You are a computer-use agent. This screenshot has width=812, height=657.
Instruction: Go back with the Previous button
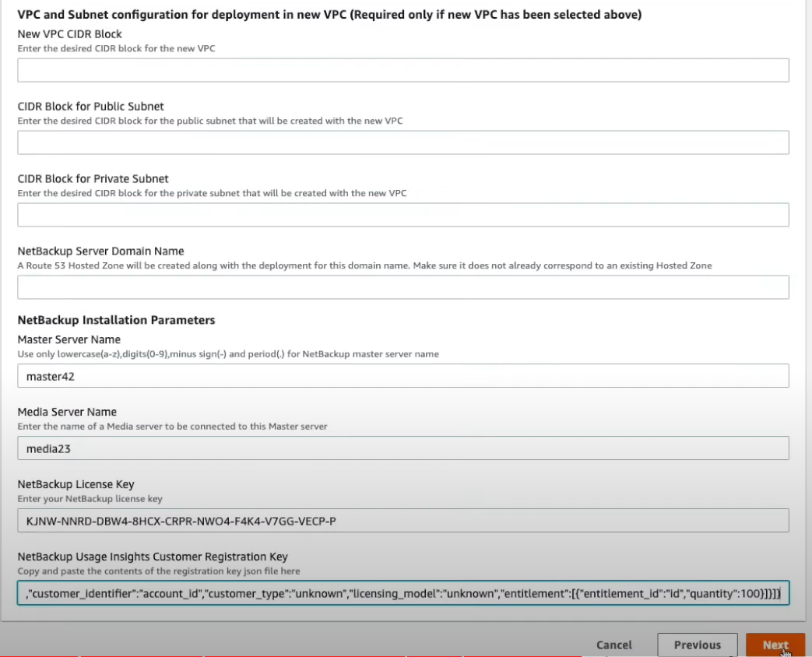coord(697,645)
